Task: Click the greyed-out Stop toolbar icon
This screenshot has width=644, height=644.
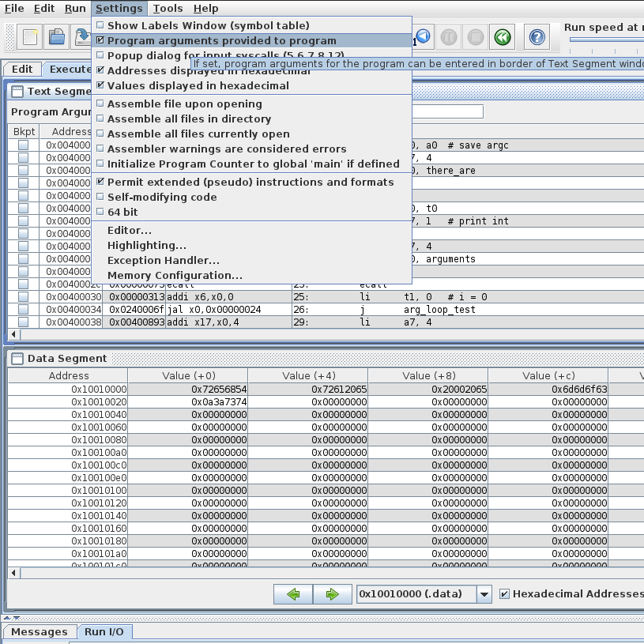Action: point(476,37)
